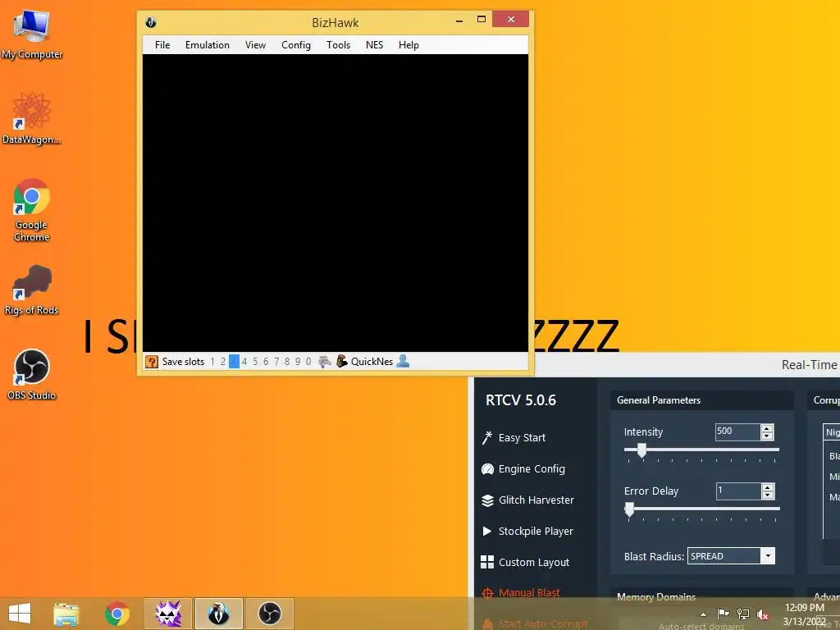Click the blue user icon beside QuickNes
The height and width of the screenshot is (630, 840).
[x=403, y=362]
